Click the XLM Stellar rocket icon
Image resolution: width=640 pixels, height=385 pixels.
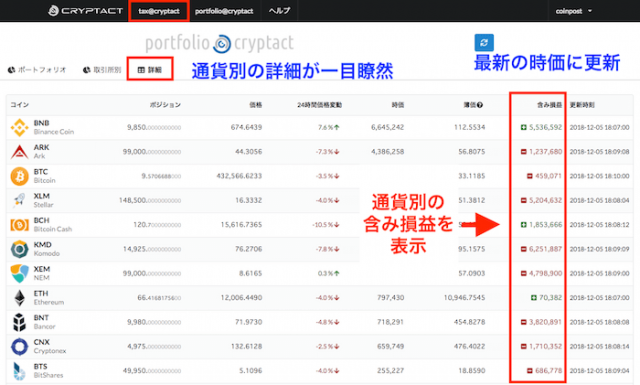coord(19,200)
